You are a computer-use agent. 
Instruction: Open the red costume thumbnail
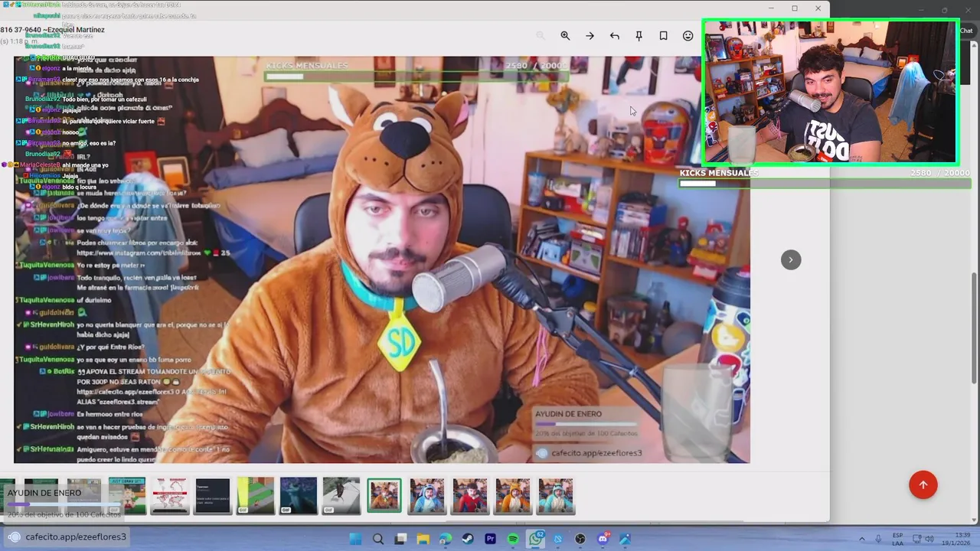coord(469,496)
